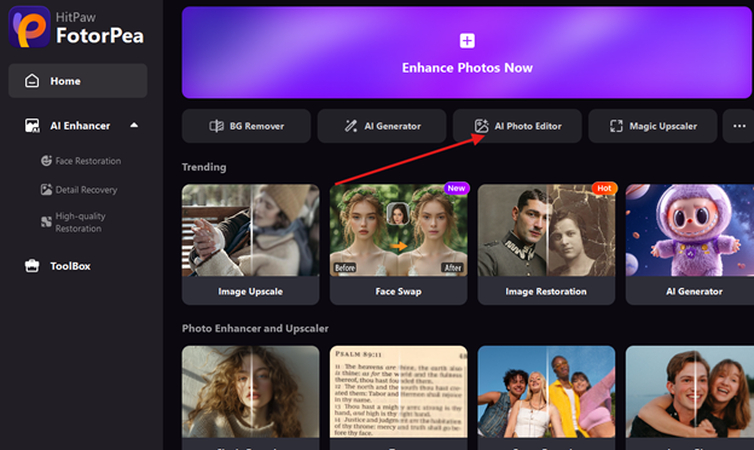Click the AI Enhancer sidebar icon
Viewport: 754px width, 450px height.
32,126
